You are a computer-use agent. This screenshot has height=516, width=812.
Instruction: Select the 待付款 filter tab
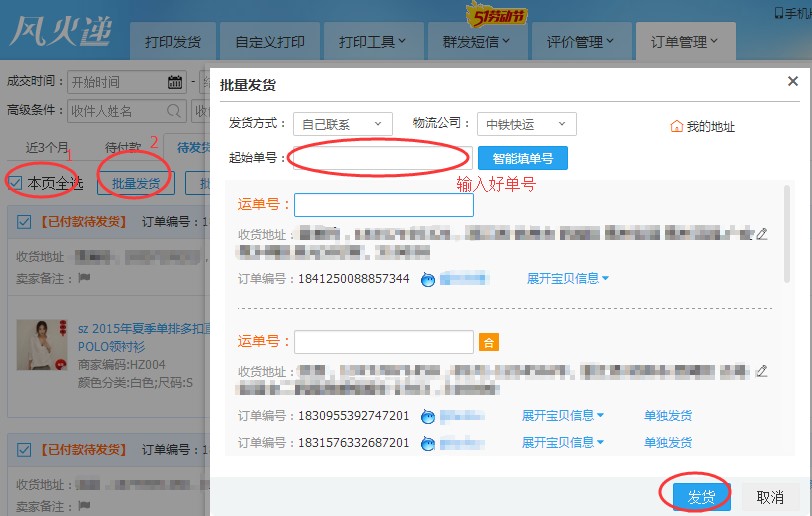[123, 148]
